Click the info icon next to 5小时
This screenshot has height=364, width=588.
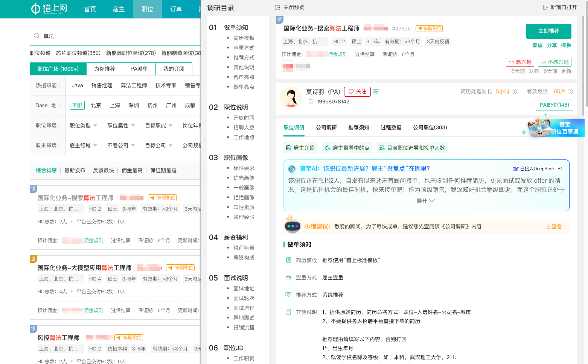pyautogui.click(x=514, y=91)
